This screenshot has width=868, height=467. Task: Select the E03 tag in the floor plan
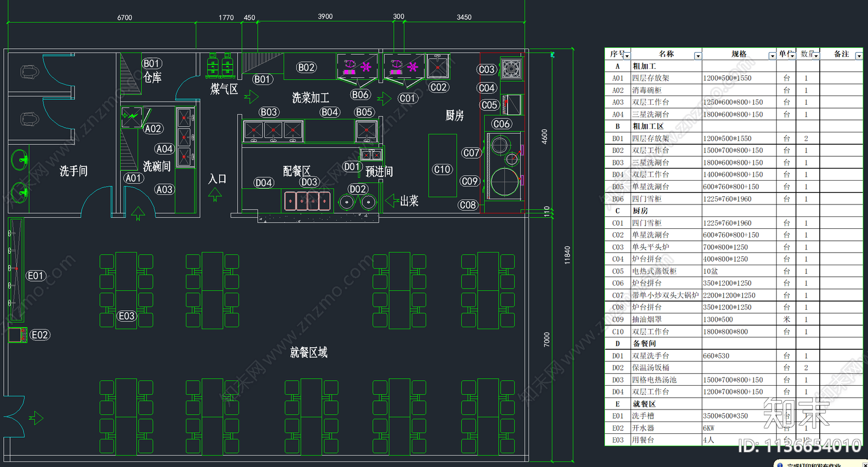126,316
